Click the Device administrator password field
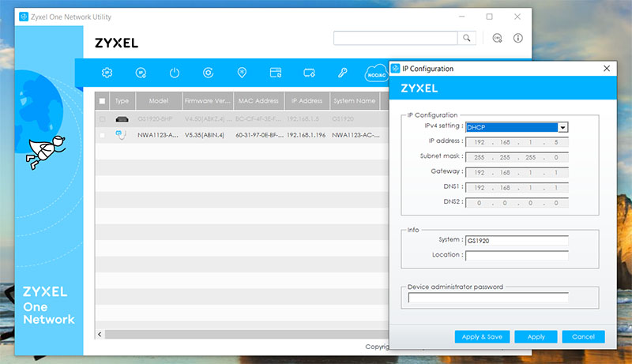This screenshot has width=632, height=364. 488,298
